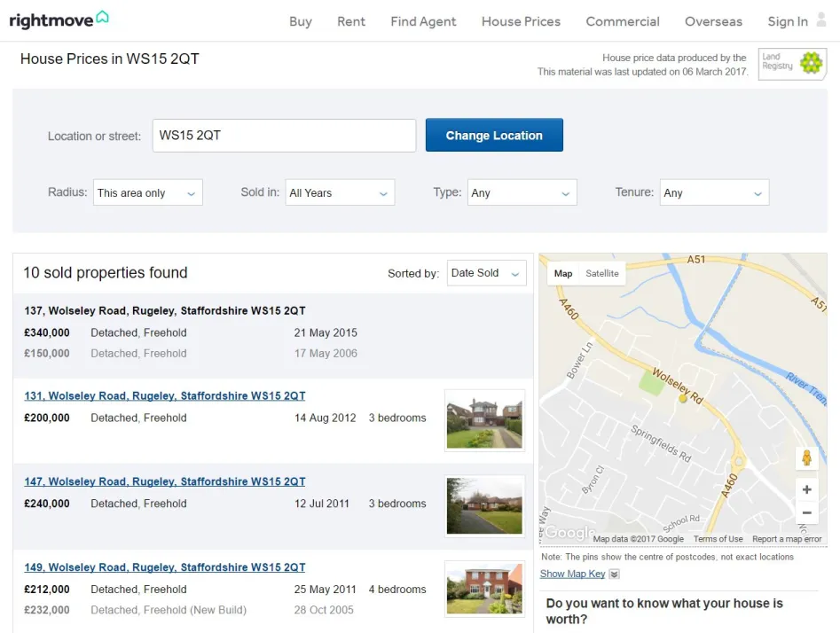This screenshot has width=840, height=633.
Task: Open the Sold in years dropdown
Action: tap(340, 193)
